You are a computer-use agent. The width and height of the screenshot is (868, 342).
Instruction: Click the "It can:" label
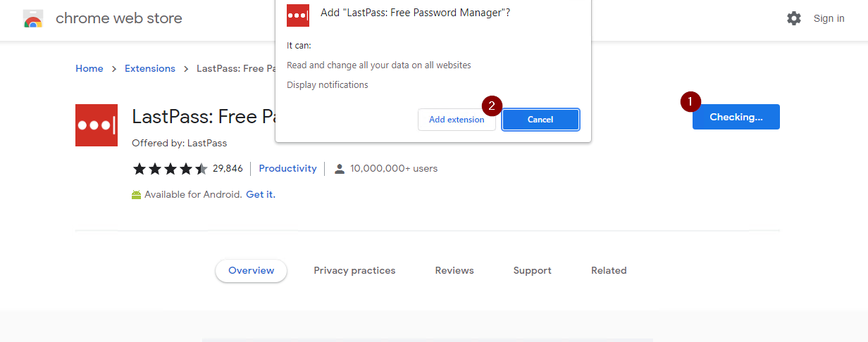(x=299, y=46)
